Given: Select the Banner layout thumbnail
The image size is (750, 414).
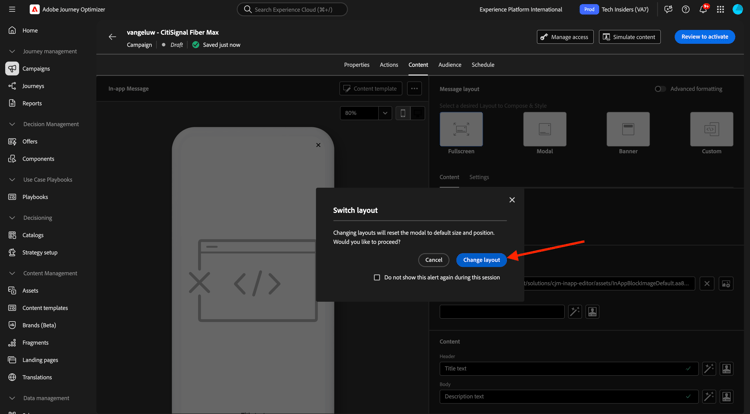Looking at the screenshot, I should pos(628,129).
